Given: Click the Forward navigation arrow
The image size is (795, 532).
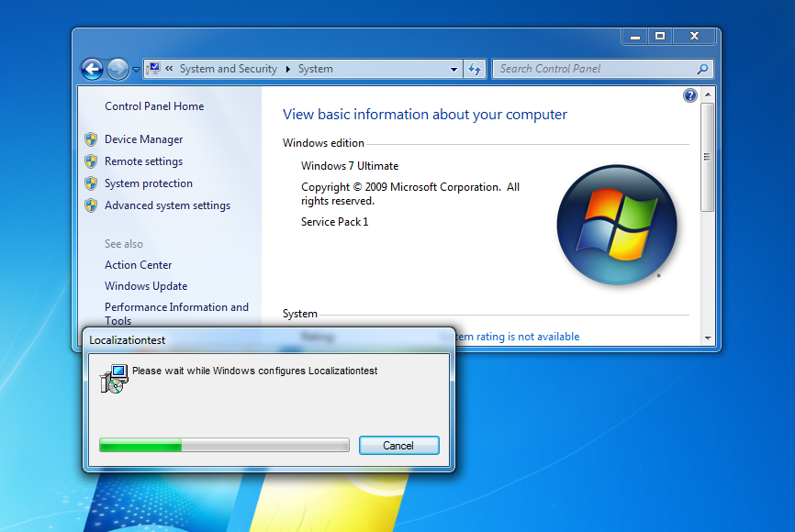Looking at the screenshot, I should coord(118,69).
